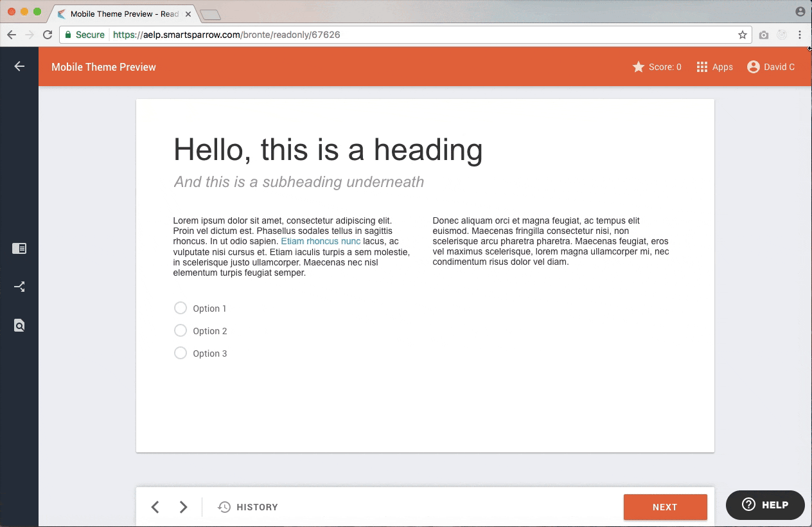Click the orange NEXT button

coord(665,507)
